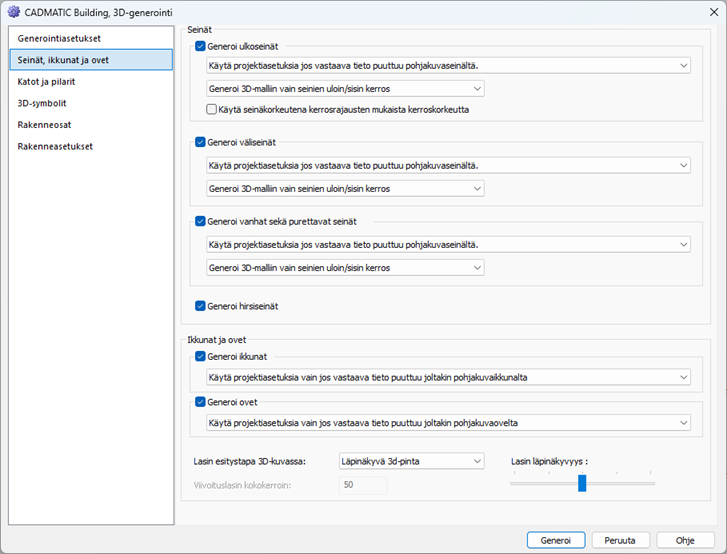Expand the väliseinät 3D-malliin kerros dropdown
Viewport: 727px width, 554px height.
tap(344, 188)
